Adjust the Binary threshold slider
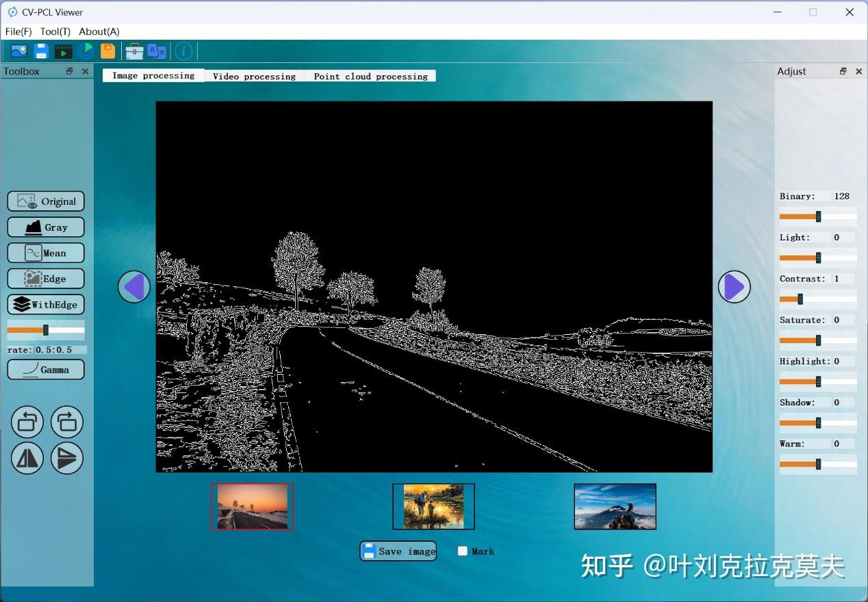Screen dimensions: 868x602 pos(817,216)
